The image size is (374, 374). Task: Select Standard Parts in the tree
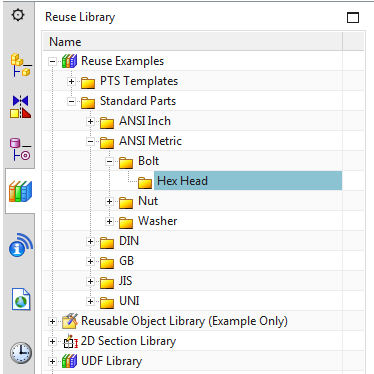(138, 101)
